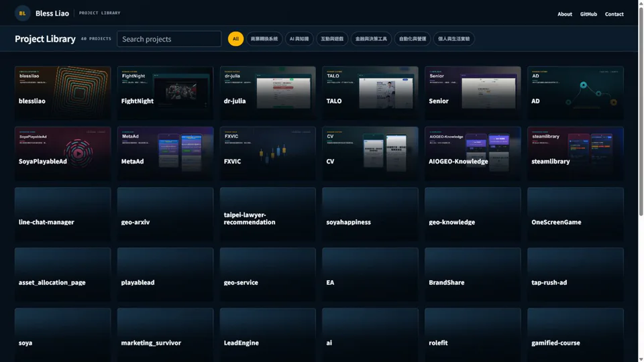
Task: Choose the 個人與生活實驗 filter chip
Action: 454,39
